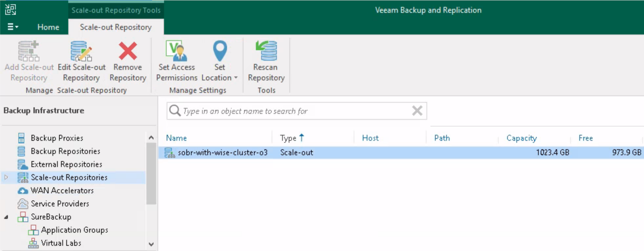Select the Scale-out Repository ribbon tab
This screenshot has height=251, width=644.
point(116,27)
